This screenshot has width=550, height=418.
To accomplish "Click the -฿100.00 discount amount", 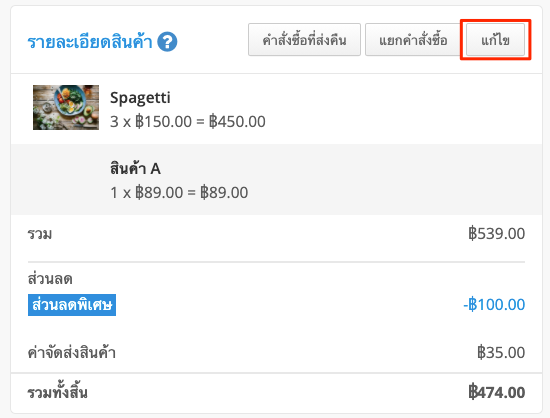I will tap(494, 304).
